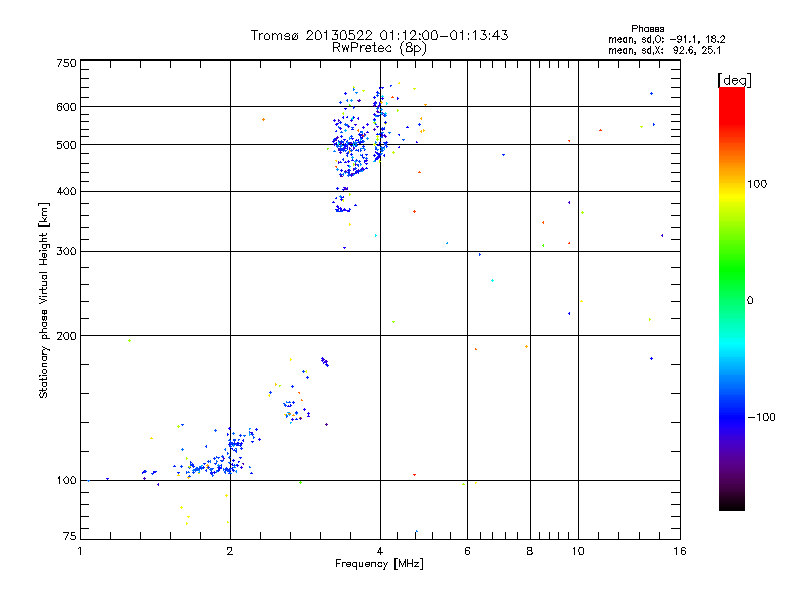Click the 'mean, sd,O: -91.1, 18.2' line
The width and height of the screenshot is (800, 600).
pos(666,39)
